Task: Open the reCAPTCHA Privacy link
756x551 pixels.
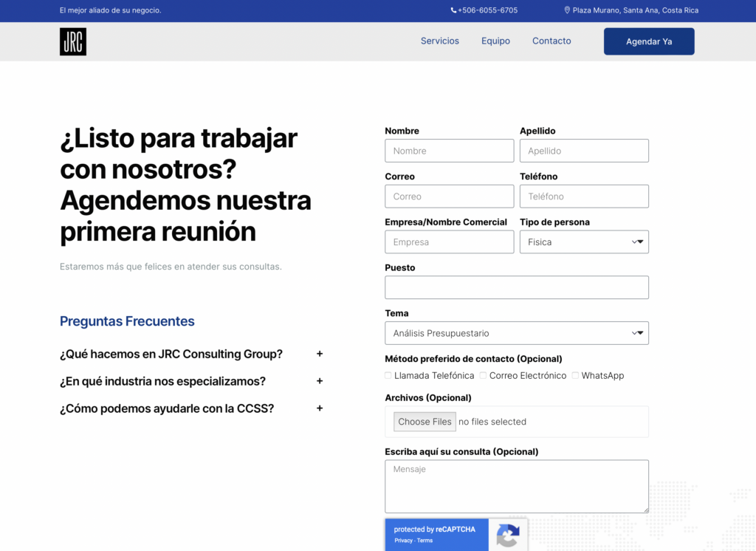Action: pyautogui.click(x=404, y=541)
